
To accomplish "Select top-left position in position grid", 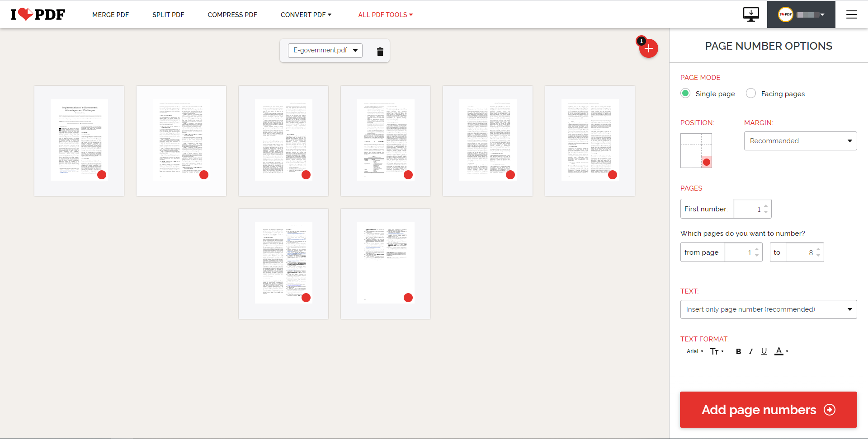I will tap(686, 139).
